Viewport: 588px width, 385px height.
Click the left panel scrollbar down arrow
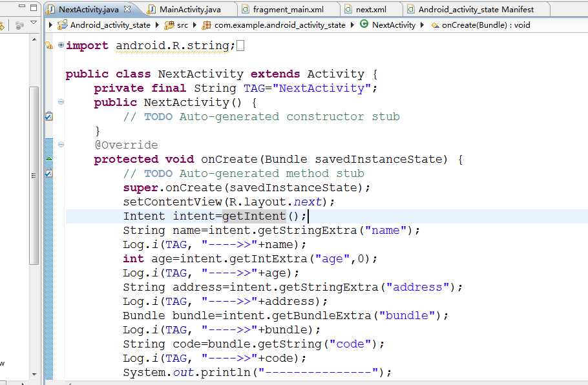[34, 374]
